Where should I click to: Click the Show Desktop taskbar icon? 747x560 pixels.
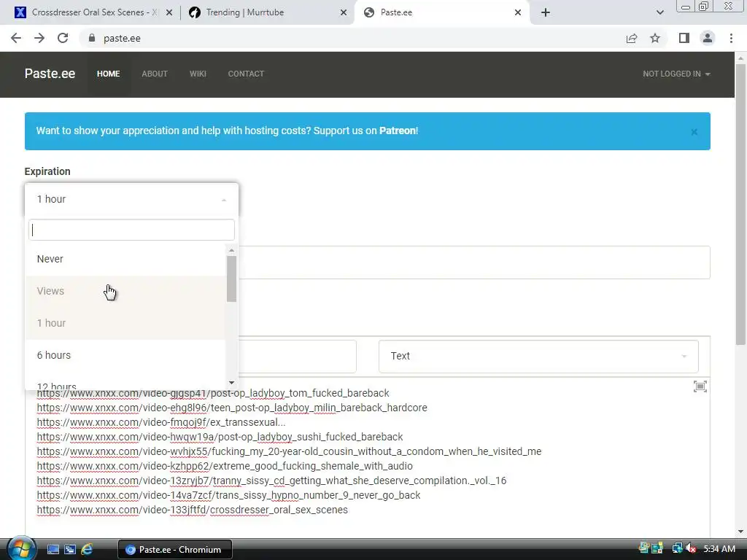coord(53,550)
